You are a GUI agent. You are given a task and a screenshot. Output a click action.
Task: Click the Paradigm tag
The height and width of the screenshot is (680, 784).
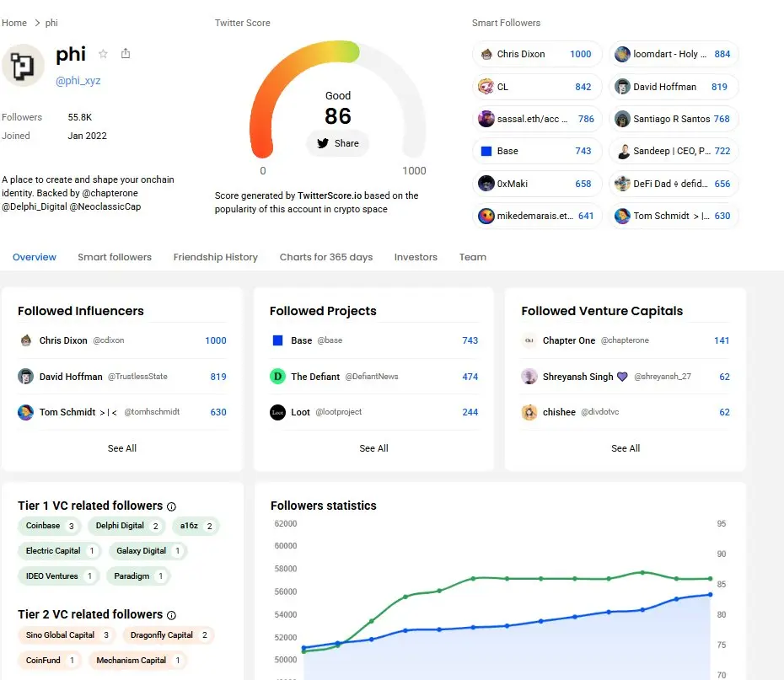coord(138,576)
